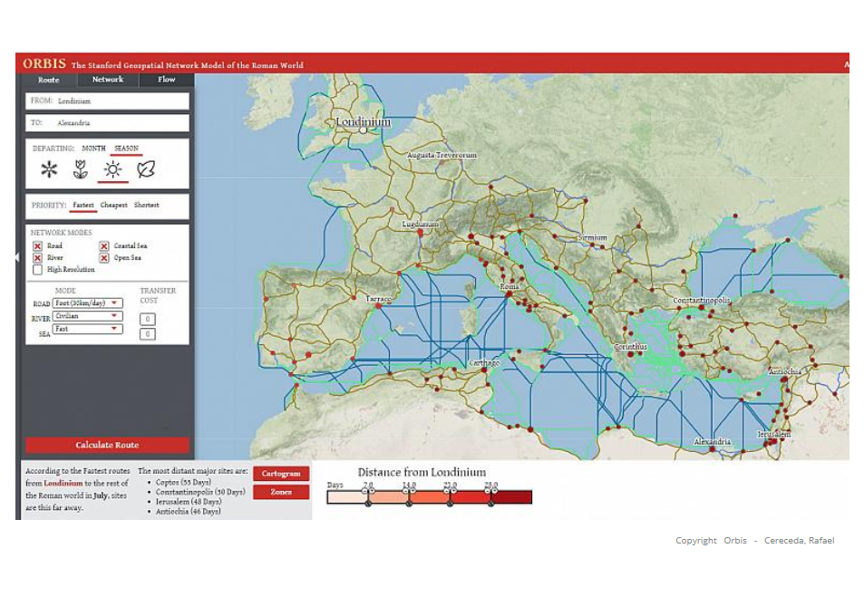
Task: Open the Sea mode Fast dropdown
Action: [87, 329]
